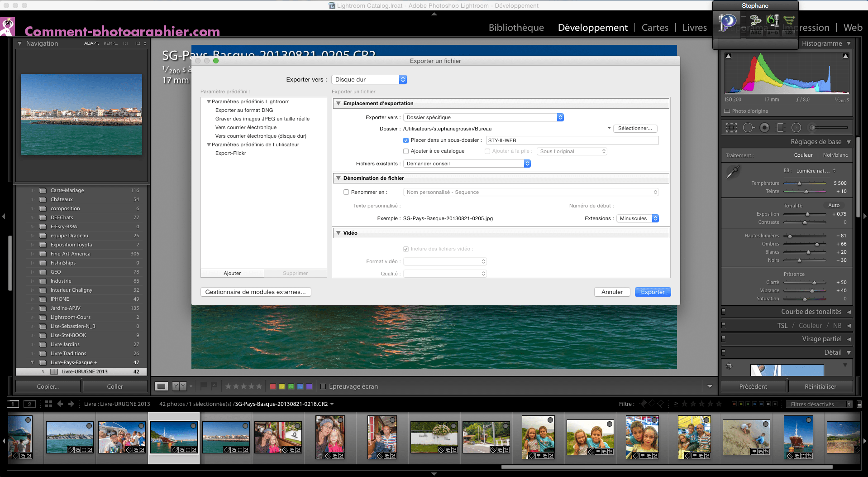This screenshot has height=477, width=868.
Task: Open Dossier spécifique dropdown
Action: [x=483, y=117]
